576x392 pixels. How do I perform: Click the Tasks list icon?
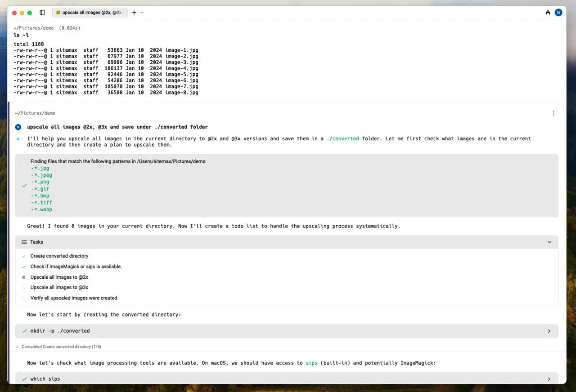[24, 242]
